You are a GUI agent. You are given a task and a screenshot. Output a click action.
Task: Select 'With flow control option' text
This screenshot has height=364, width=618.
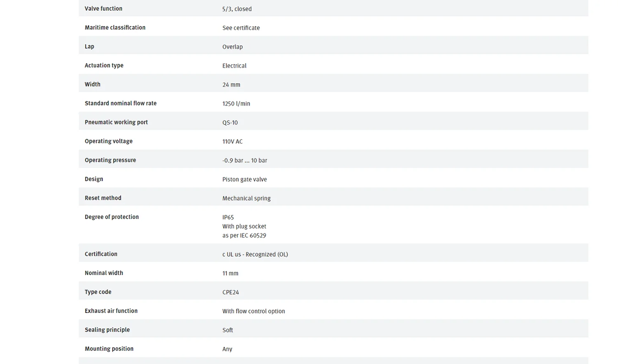[x=254, y=311]
